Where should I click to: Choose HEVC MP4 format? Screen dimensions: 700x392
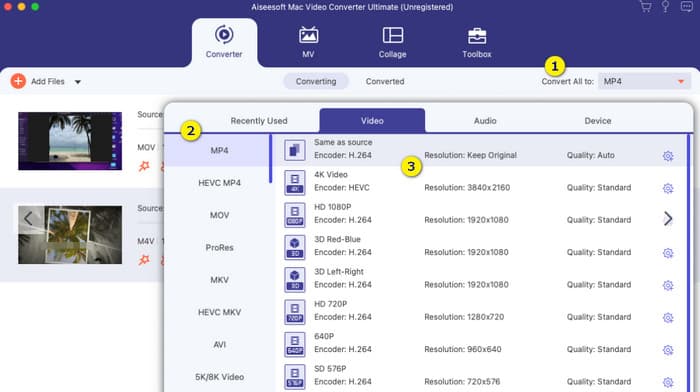tap(219, 183)
